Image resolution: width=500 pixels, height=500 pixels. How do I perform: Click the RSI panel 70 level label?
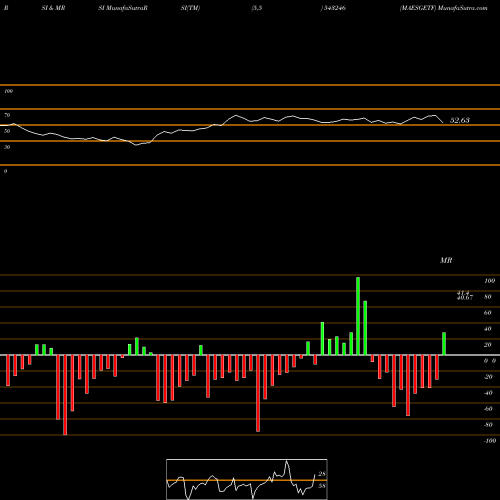(x=7, y=115)
